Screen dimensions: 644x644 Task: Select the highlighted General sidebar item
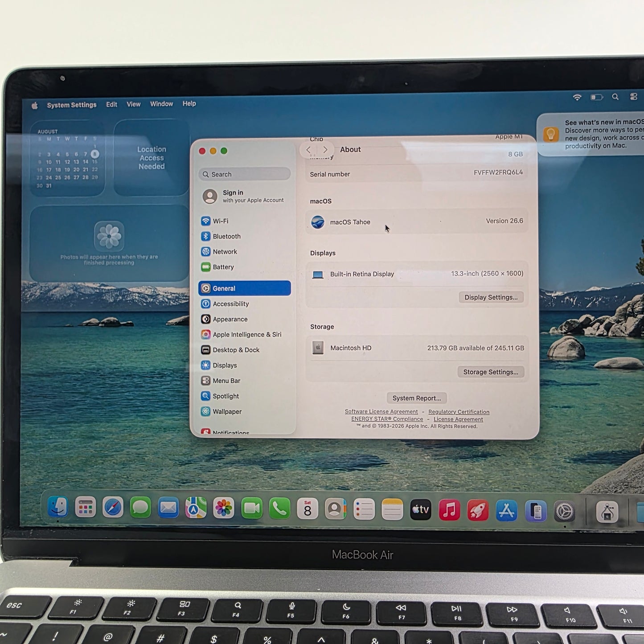pos(244,288)
